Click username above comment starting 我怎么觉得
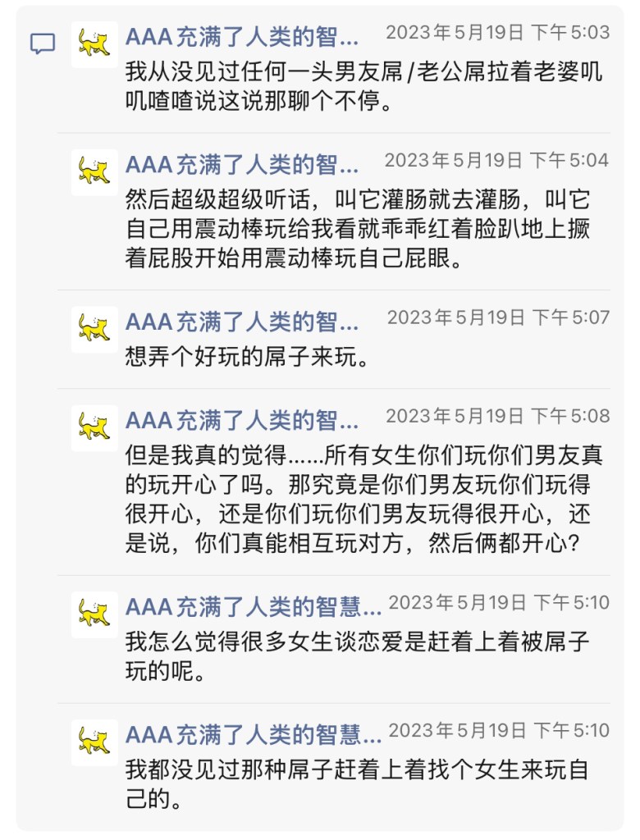 [x=254, y=606]
